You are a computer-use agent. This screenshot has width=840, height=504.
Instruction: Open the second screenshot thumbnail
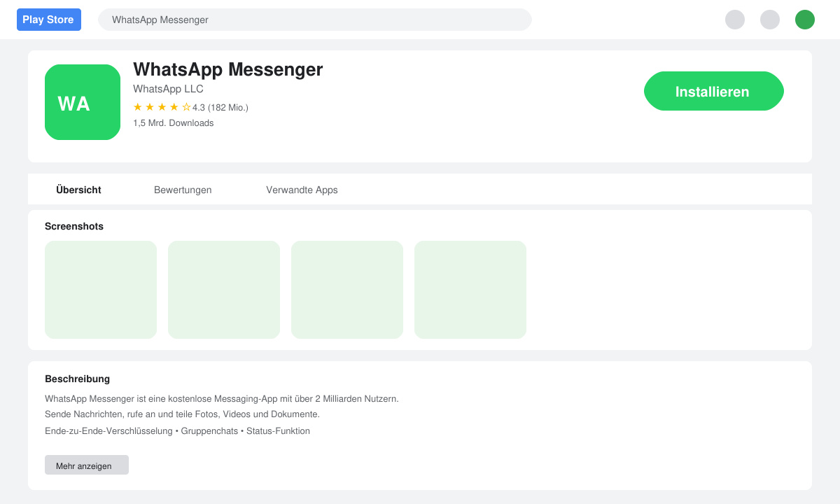click(x=224, y=290)
